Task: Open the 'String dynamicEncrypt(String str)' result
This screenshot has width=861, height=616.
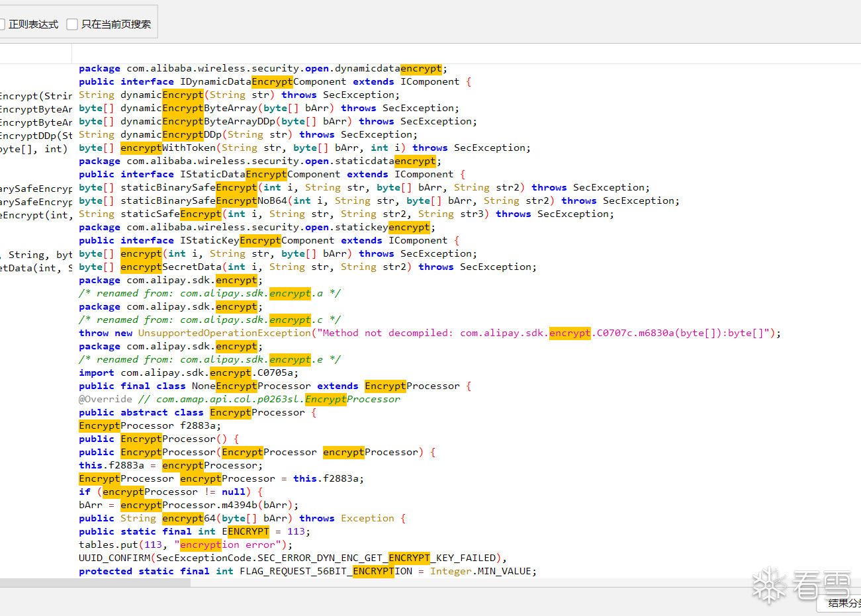Action: [x=239, y=95]
